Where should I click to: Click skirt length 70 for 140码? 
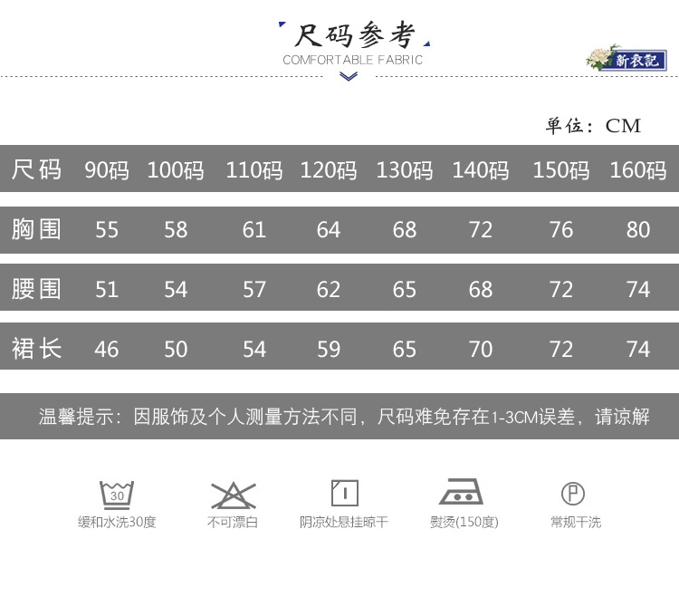coord(481,349)
